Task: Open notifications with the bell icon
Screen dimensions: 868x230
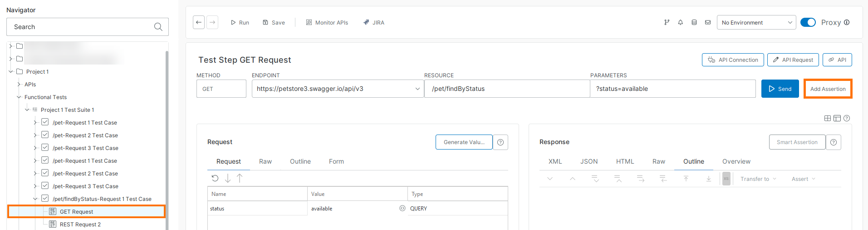Action: coord(680,22)
